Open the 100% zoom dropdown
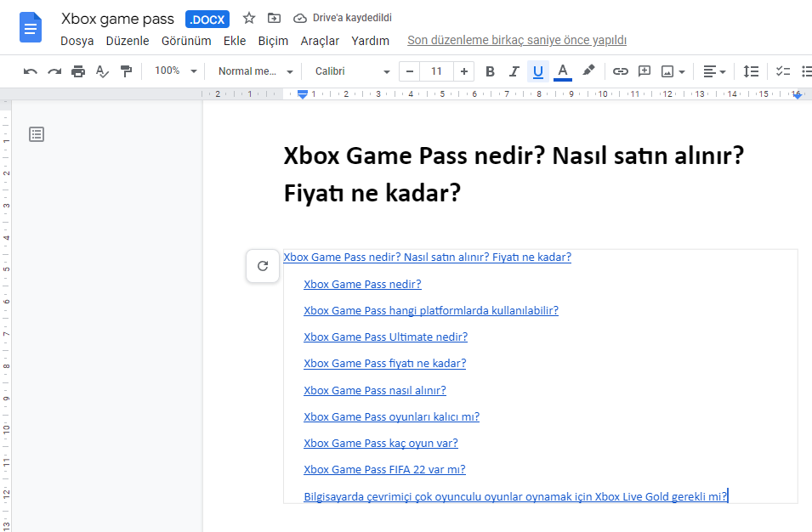 (176, 71)
